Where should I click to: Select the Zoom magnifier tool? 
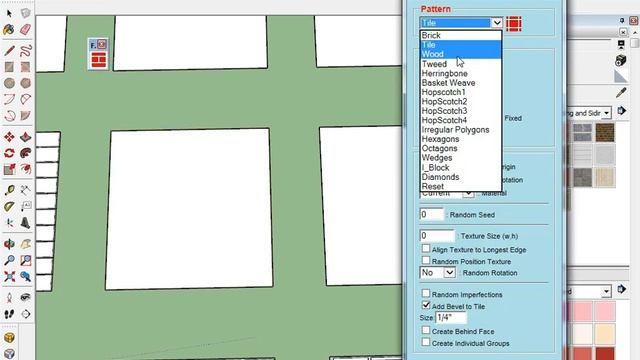(9, 260)
